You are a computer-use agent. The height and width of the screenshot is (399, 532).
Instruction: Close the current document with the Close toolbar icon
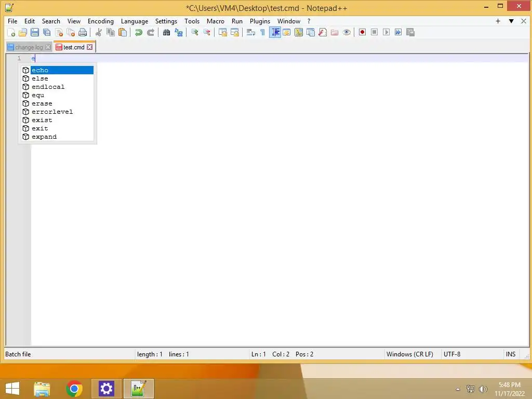pyautogui.click(x=59, y=32)
